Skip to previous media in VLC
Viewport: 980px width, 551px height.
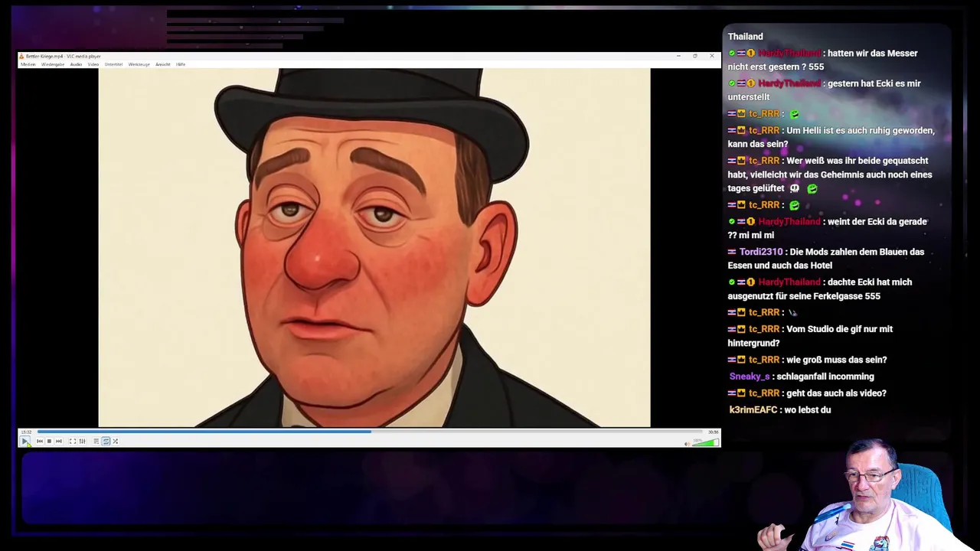pos(40,441)
